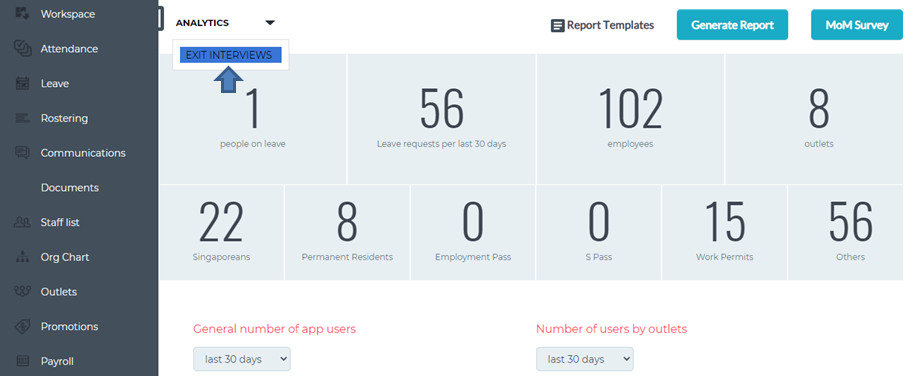Click the Org Chart hierarchy icon

point(22,257)
